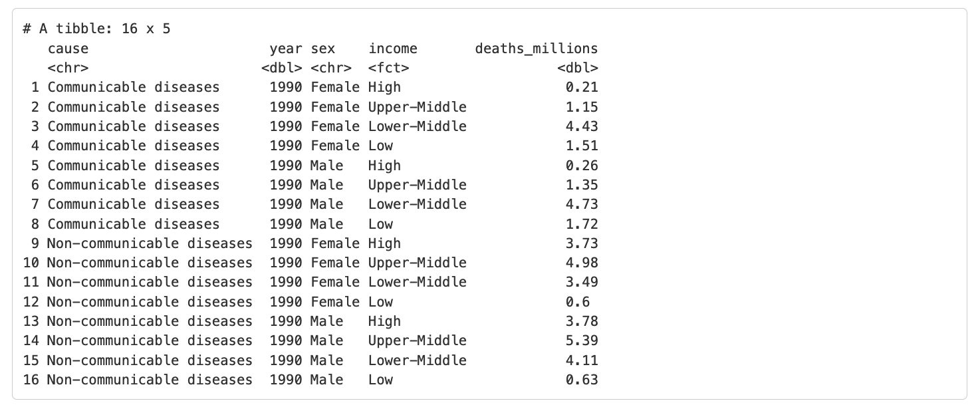Click row number 16 in the tibble
Screen dimensions: 980x411
[x=31, y=380]
